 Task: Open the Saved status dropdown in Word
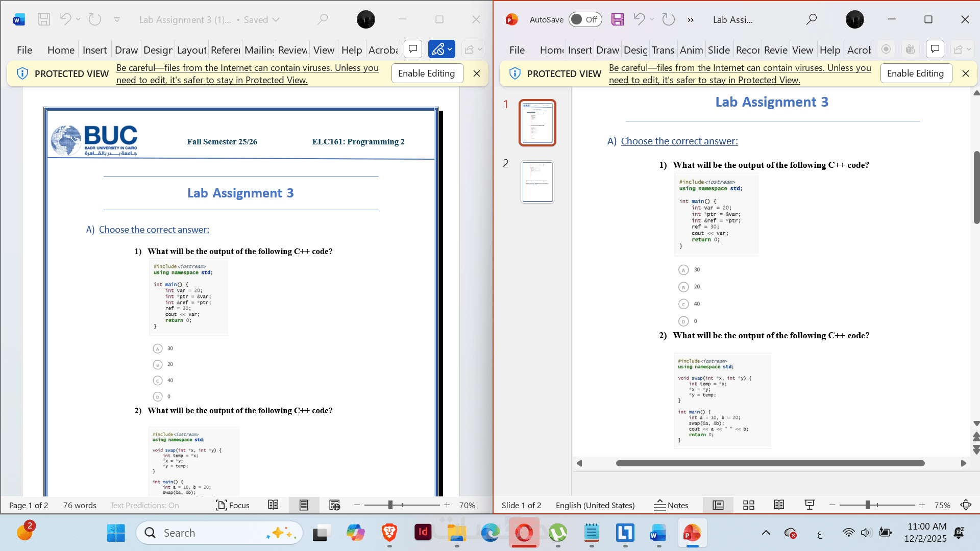[x=276, y=20]
